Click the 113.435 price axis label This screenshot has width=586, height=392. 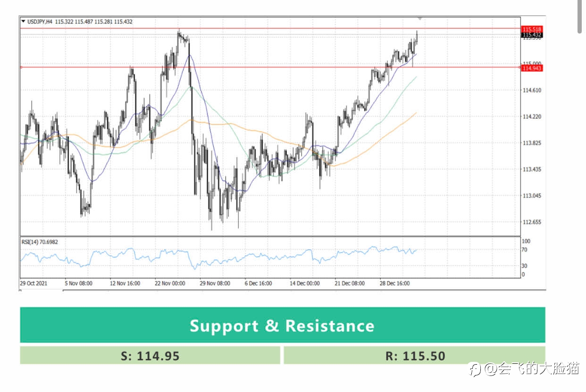point(532,169)
